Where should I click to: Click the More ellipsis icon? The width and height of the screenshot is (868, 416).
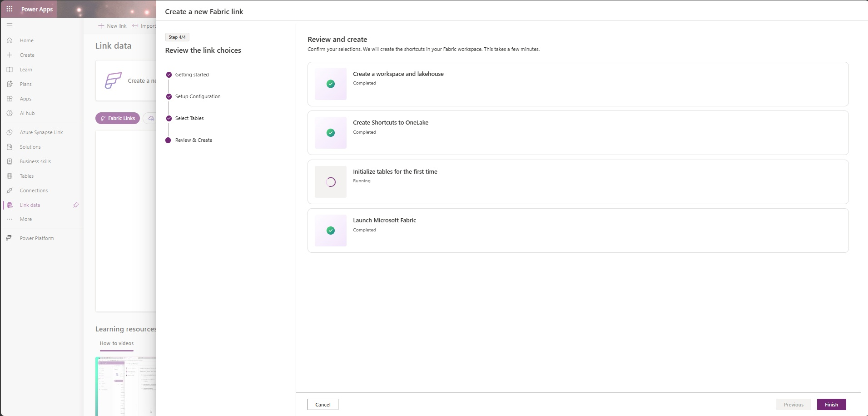pos(10,219)
